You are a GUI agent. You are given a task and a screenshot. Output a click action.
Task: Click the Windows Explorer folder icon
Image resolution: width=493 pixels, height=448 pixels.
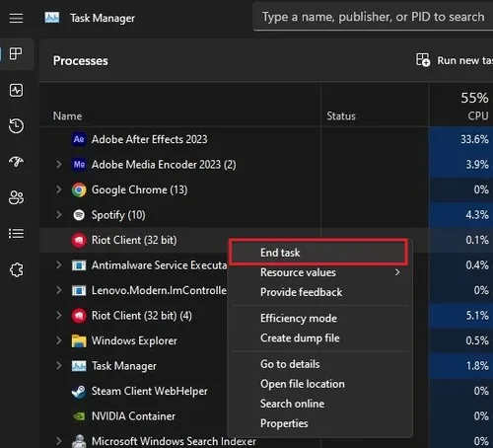click(79, 340)
